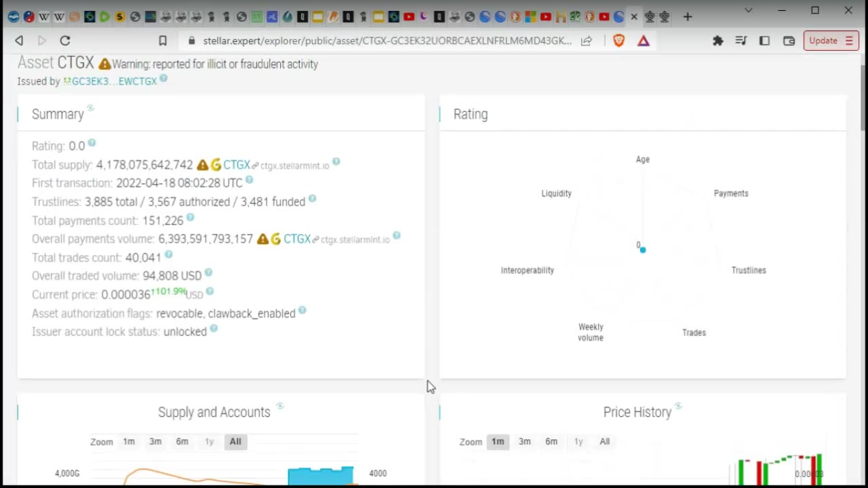Viewport: 868px width, 488px height.
Task: Click the help icon beside Total trades count
Action: 168,254
